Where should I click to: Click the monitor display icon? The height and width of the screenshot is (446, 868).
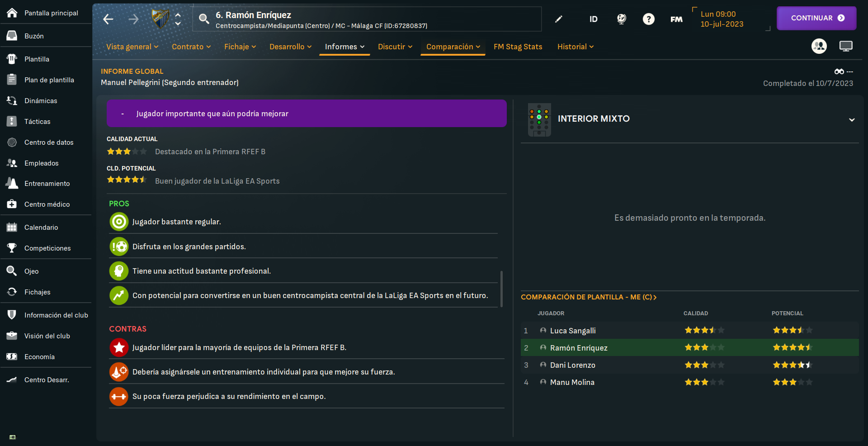846,46
